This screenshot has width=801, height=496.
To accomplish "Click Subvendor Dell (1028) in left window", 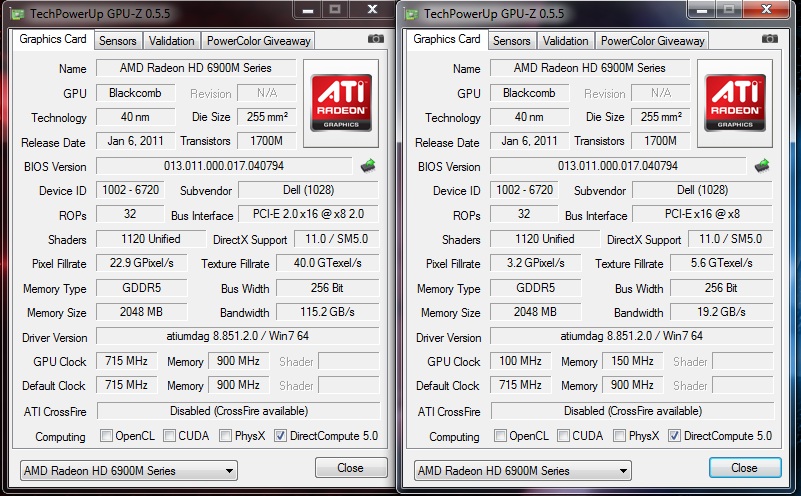I will tap(309, 190).
